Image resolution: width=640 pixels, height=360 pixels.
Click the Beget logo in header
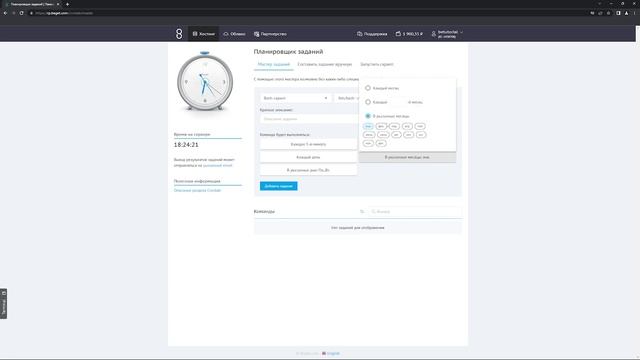coord(179,34)
